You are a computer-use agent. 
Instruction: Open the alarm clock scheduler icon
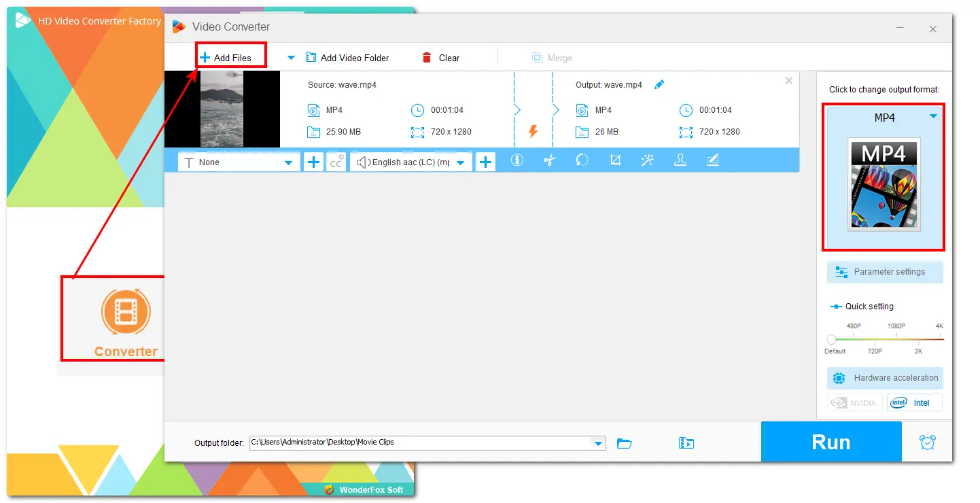[x=927, y=442]
